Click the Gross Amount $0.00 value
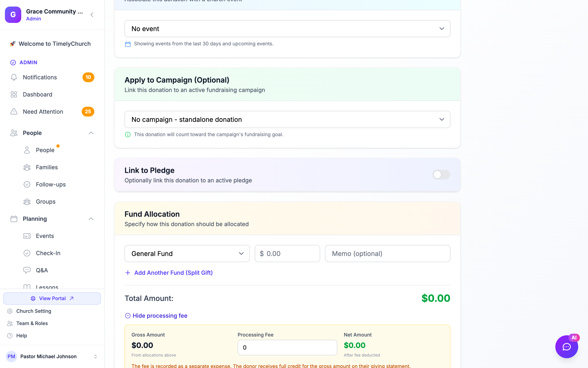588x368 pixels. [x=142, y=345]
